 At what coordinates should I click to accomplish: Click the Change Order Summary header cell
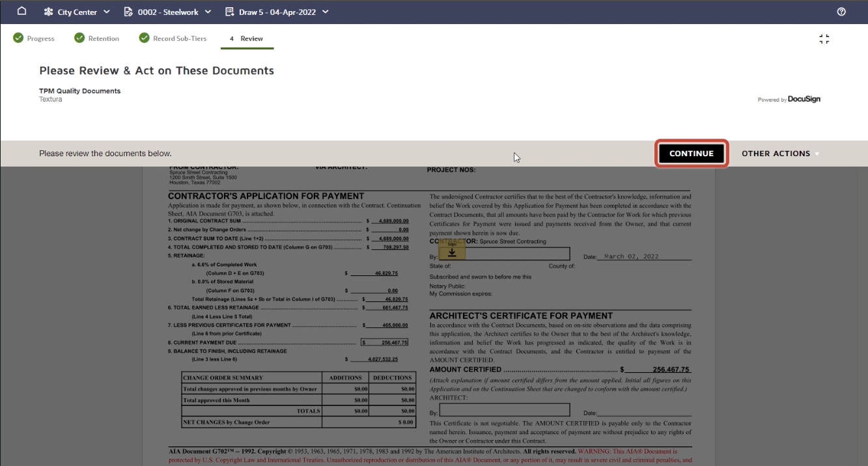coord(252,377)
